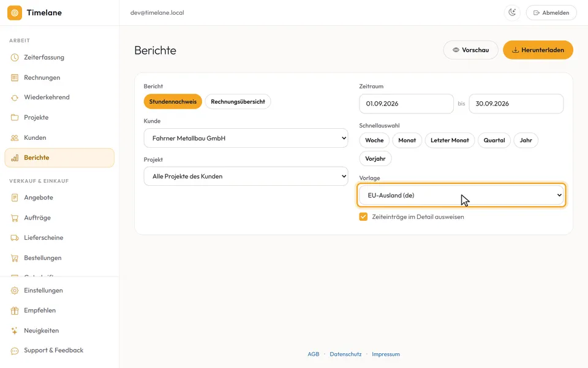
Task: Open Support & Feedback via its chat icon
Action: click(x=15, y=351)
